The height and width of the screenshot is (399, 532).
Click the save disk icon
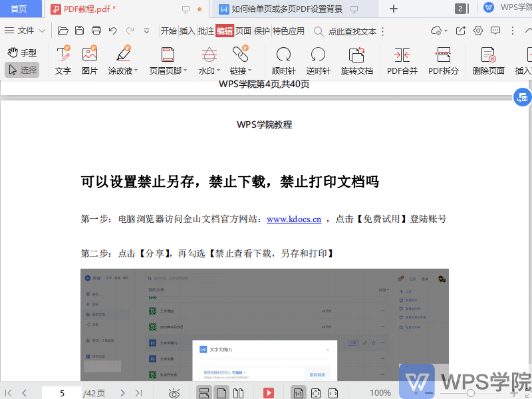coord(79,31)
